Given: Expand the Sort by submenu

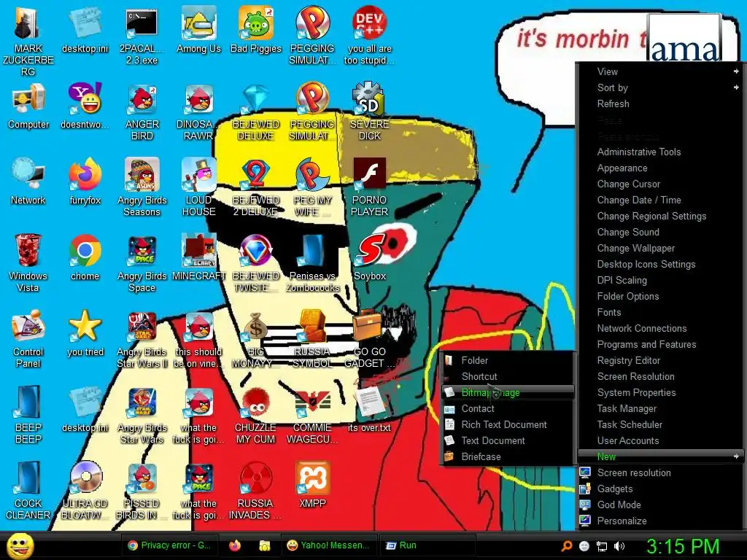Looking at the screenshot, I should click(x=659, y=87).
